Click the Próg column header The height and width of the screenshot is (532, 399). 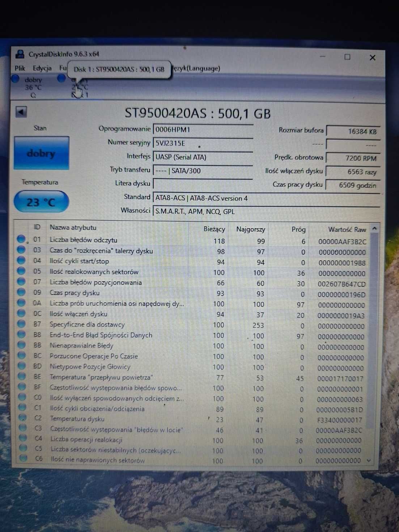tap(299, 229)
